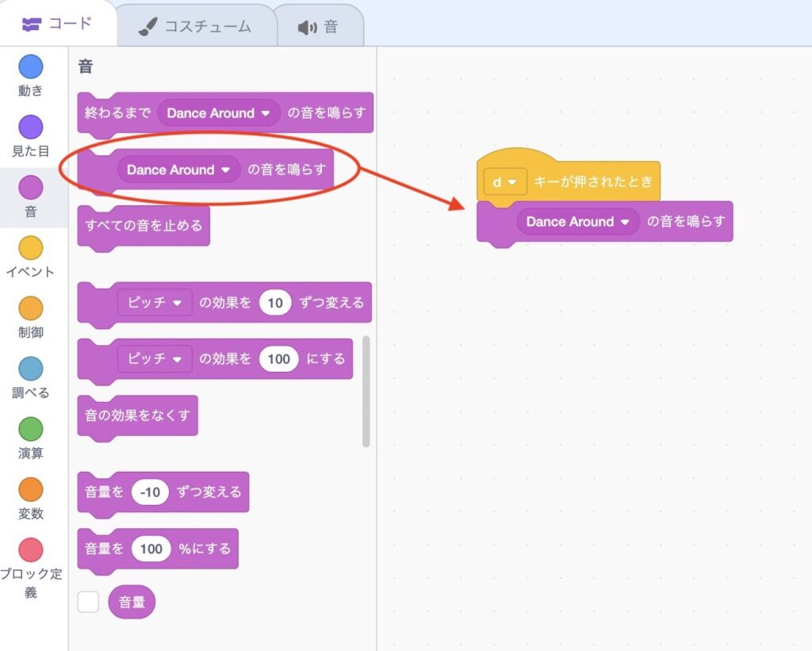Select the ブロック定義 (My Blocks) category circle
The image size is (812, 651).
point(31,550)
